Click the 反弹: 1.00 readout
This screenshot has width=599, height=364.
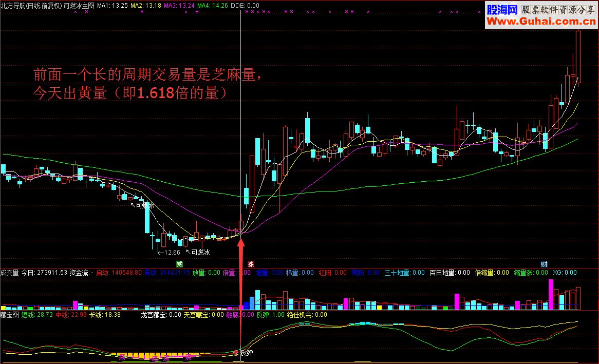coord(270,315)
